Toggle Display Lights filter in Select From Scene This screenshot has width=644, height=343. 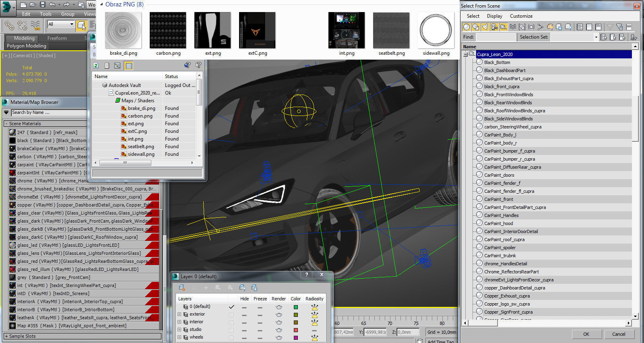485,27
